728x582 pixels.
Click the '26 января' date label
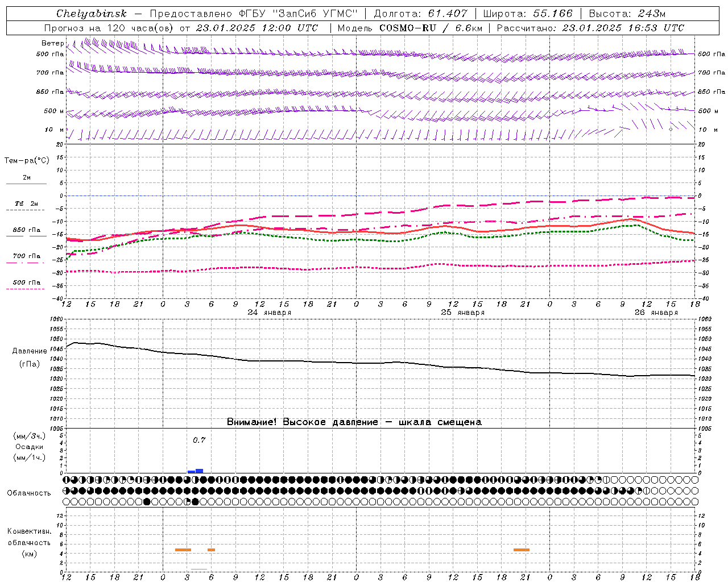[656, 313]
